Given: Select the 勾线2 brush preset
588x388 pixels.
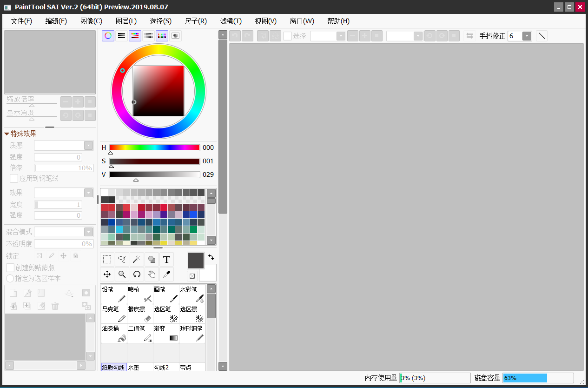Looking at the screenshot, I should pos(166,367).
